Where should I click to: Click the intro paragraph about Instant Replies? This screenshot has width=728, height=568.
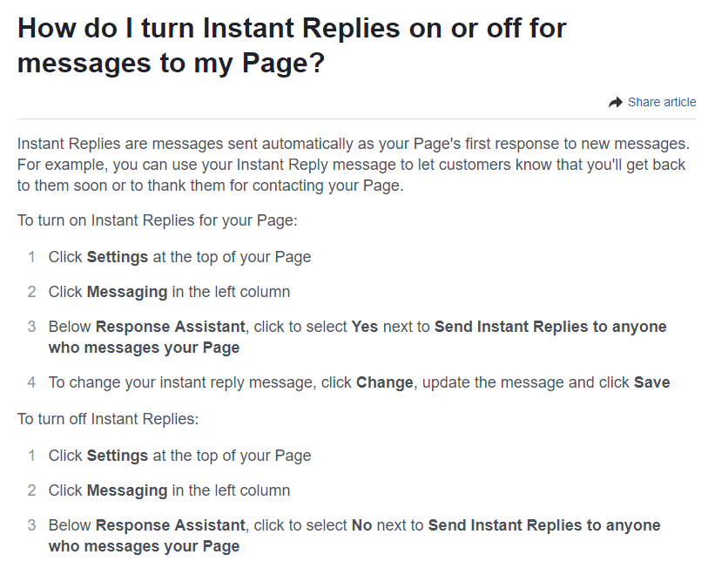[354, 165]
